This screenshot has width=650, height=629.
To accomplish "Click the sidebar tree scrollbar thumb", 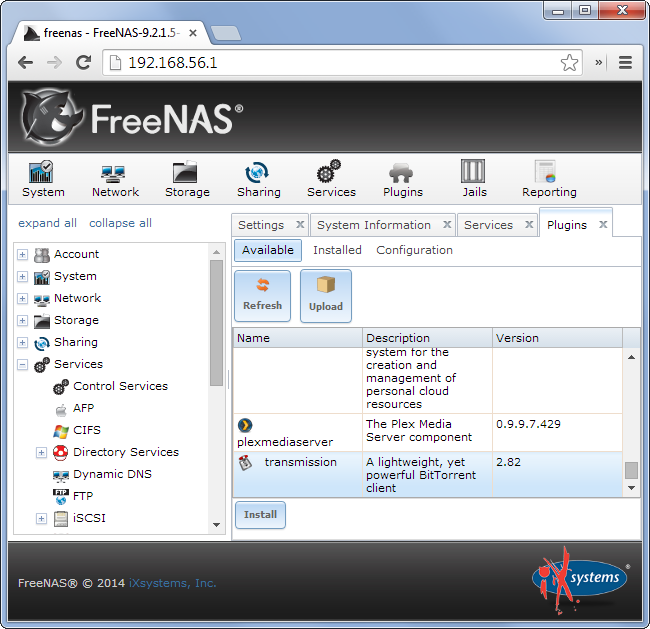I will click(x=216, y=323).
